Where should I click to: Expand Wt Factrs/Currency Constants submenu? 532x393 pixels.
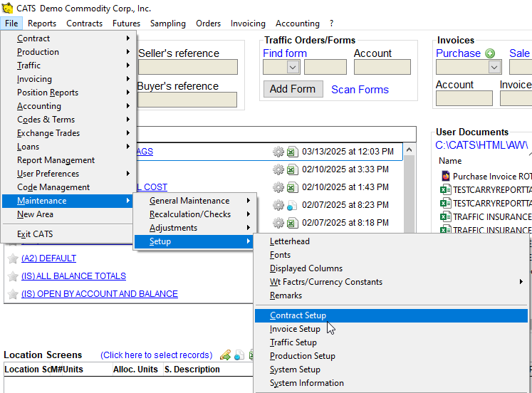click(391, 282)
